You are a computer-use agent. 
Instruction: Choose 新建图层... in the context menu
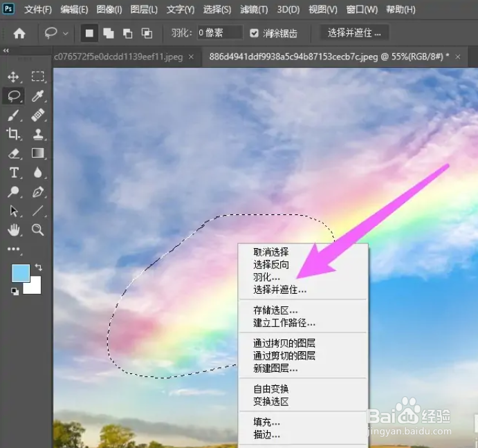pos(303,368)
